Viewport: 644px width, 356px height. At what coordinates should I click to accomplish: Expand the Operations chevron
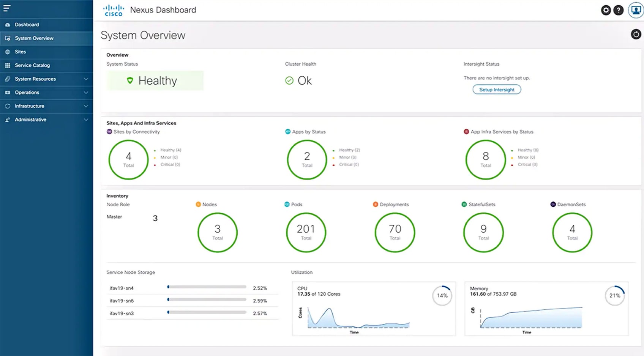[x=86, y=93]
